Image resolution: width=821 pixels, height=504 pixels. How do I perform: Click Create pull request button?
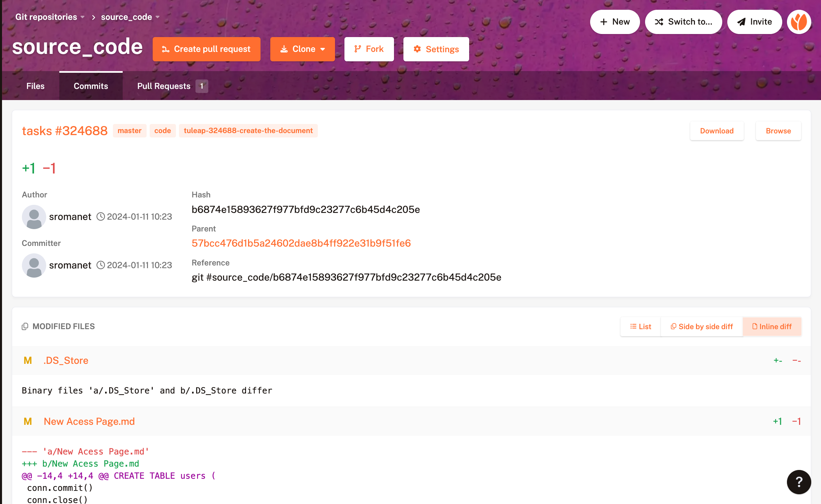pos(206,49)
